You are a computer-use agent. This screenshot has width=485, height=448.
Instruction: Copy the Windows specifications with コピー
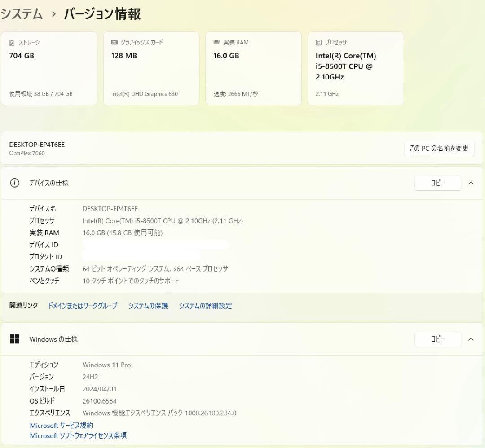click(437, 339)
